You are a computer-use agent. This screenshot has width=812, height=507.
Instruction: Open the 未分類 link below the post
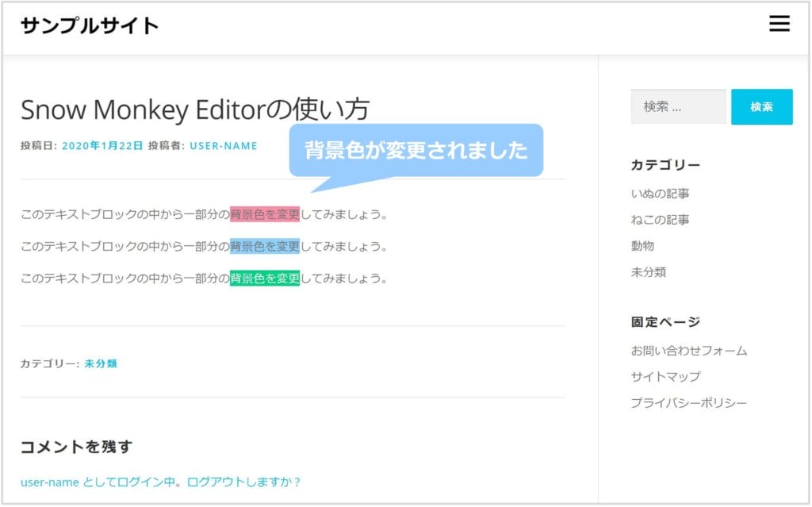pos(101,364)
